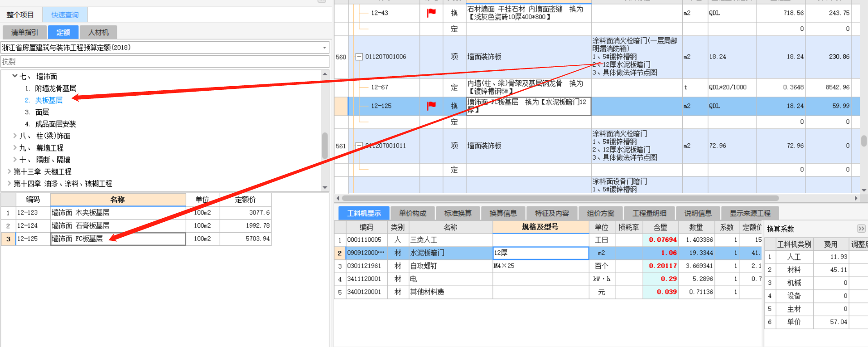Open the 人材机 tab
The width and height of the screenshot is (868, 347).
click(x=98, y=32)
